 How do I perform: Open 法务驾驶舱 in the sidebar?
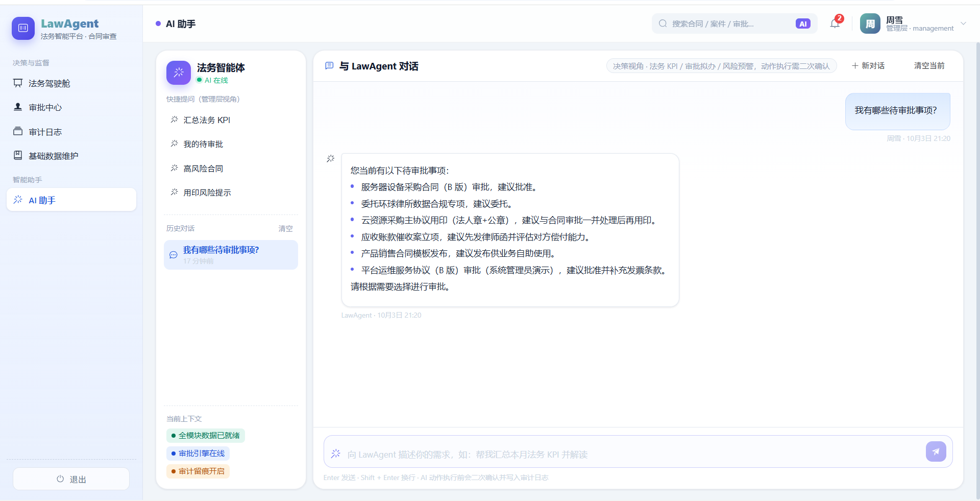(71, 83)
